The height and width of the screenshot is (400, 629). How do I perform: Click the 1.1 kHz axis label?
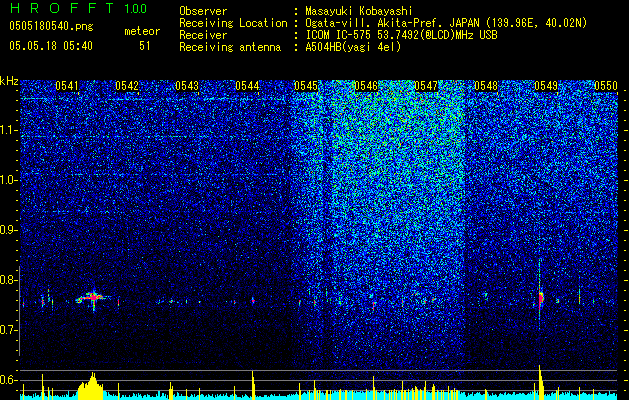tap(9, 130)
